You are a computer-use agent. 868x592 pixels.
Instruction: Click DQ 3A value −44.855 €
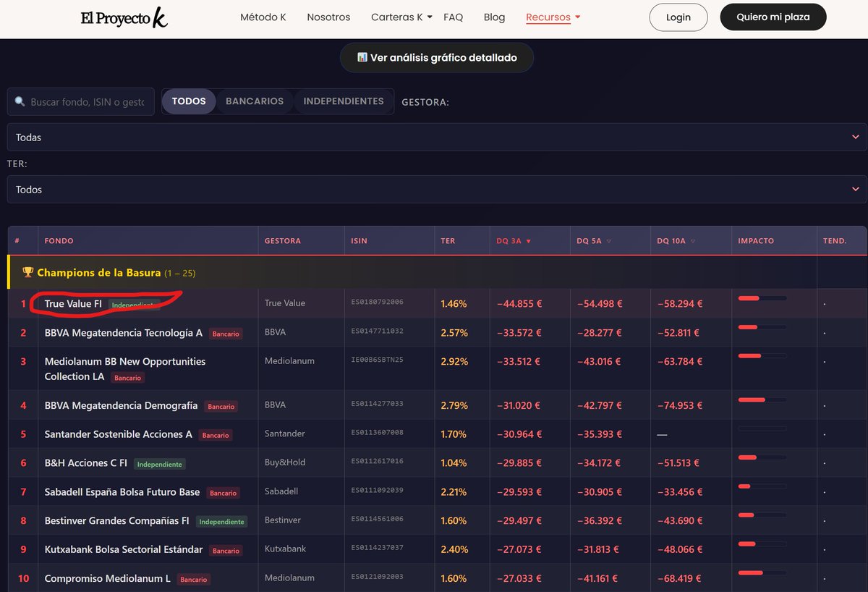click(x=519, y=304)
